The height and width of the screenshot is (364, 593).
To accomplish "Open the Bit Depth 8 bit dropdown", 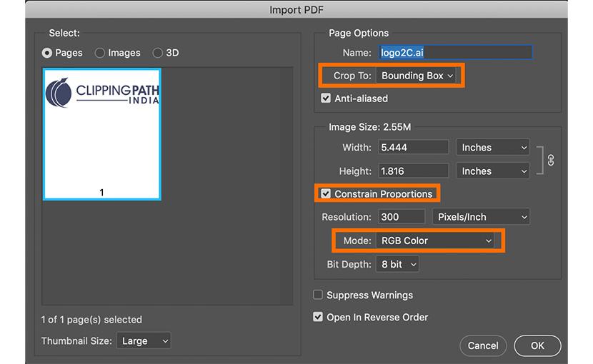I will pos(397,264).
